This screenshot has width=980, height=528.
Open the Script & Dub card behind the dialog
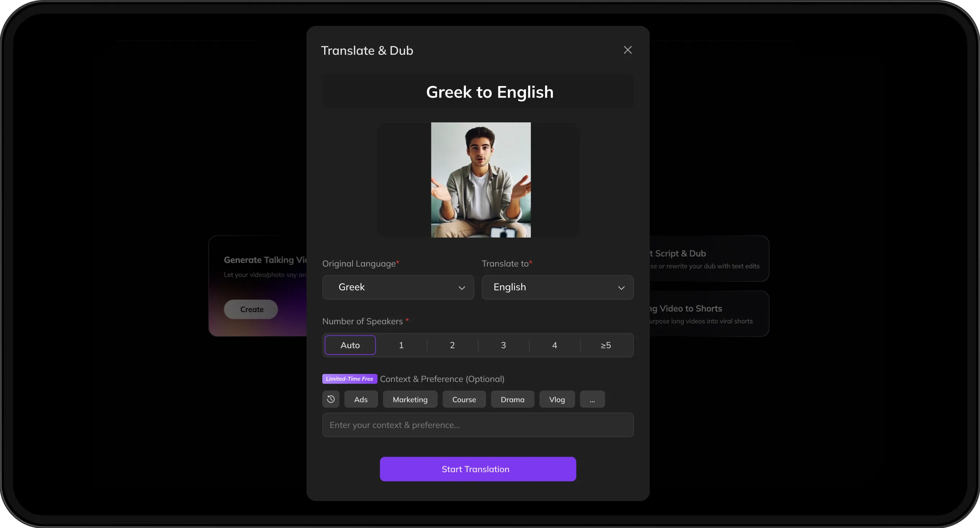pyautogui.click(x=709, y=258)
